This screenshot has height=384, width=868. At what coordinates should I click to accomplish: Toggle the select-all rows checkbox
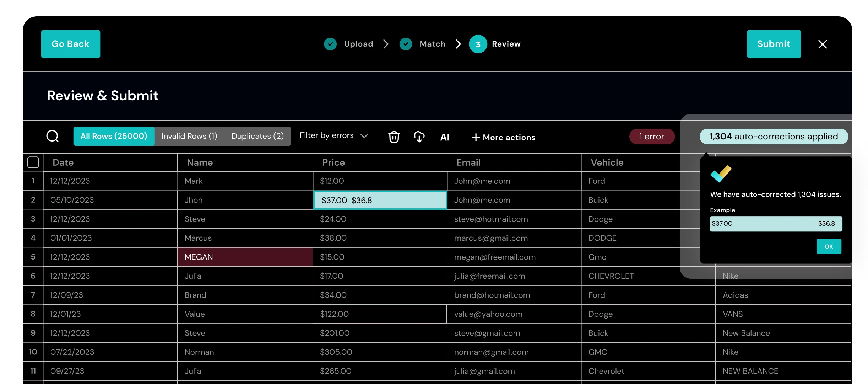click(x=33, y=162)
